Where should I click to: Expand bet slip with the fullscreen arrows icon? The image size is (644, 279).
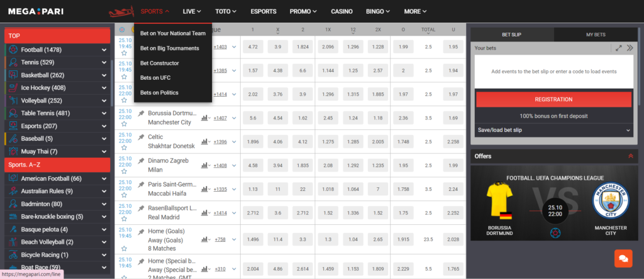click(619, 48)
